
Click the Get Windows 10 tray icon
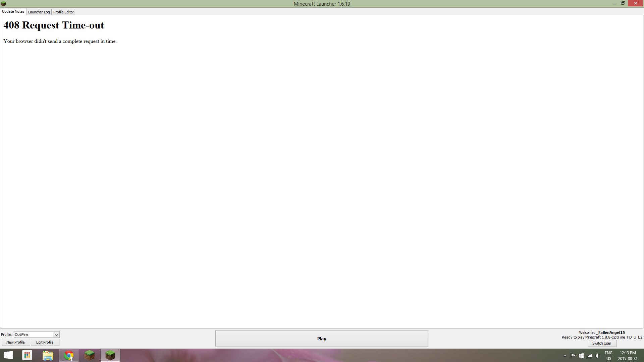(581, 356)
